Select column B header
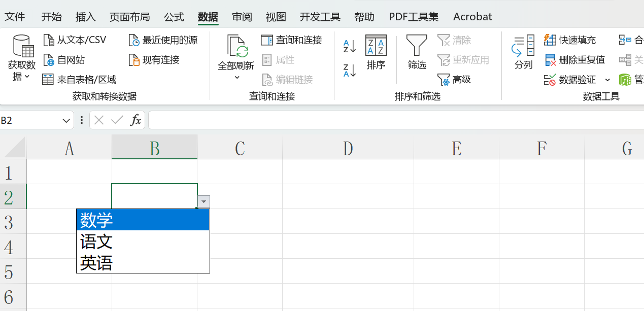The width and height of the screenshot is (644, 311). click(155, 148)
